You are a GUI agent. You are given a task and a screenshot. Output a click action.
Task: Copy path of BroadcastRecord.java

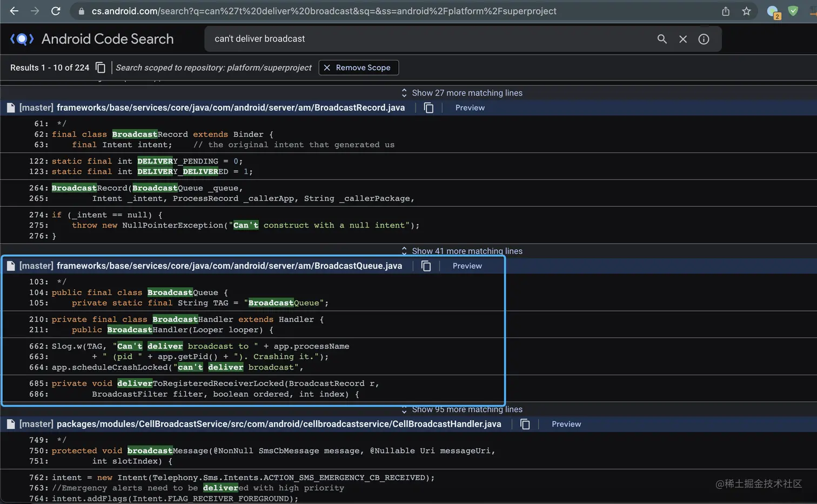tap(428, 107)
